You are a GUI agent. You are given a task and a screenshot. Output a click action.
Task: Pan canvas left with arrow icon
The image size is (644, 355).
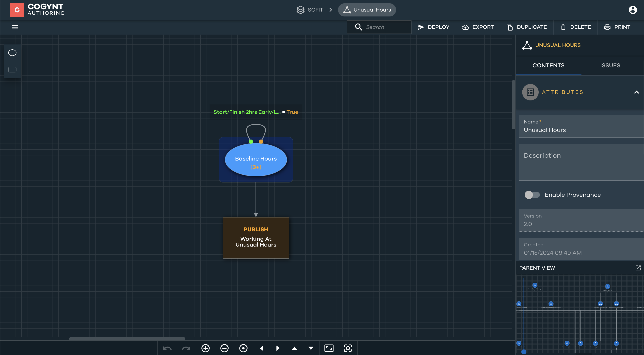262,348
